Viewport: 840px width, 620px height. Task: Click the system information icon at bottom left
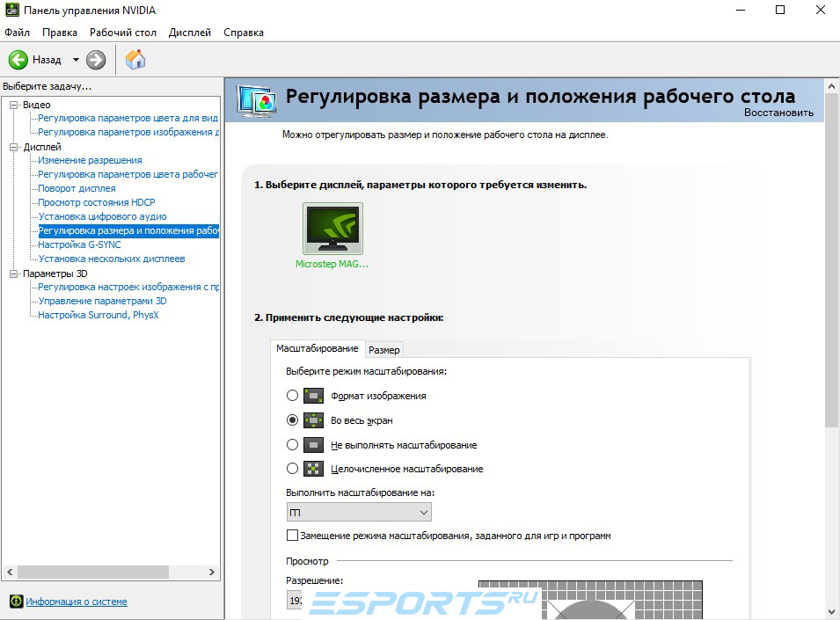coord(16,602)
